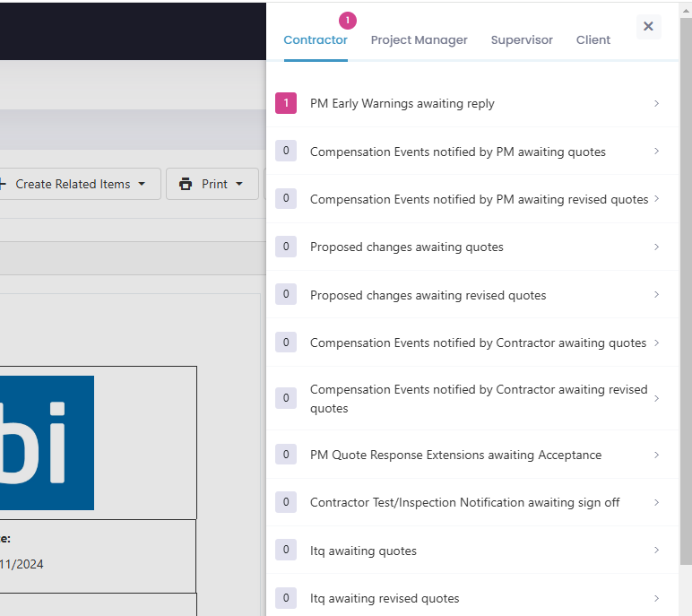This screenshot has height=616, width=692.
Task: Click chevron for Proposed changes awaiting revised quotes
Action: tap(656, 294)
